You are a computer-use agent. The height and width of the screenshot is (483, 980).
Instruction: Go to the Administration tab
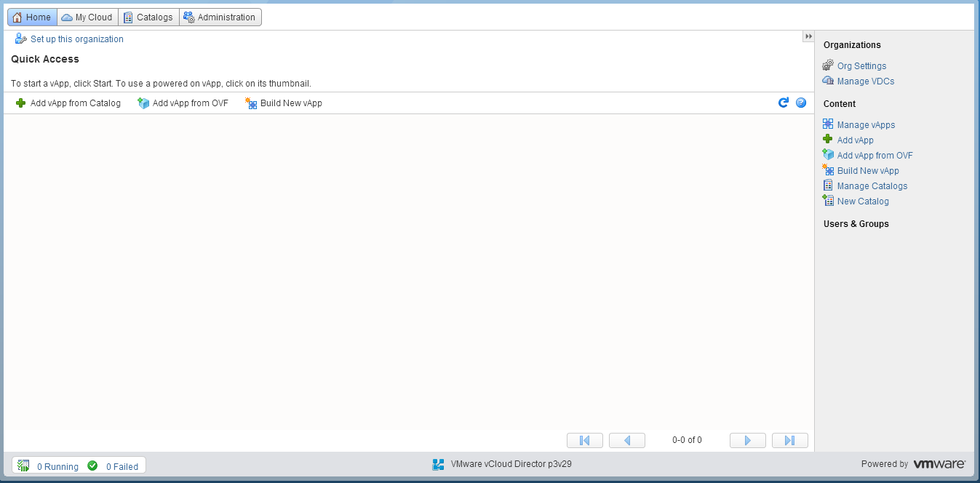220,17
